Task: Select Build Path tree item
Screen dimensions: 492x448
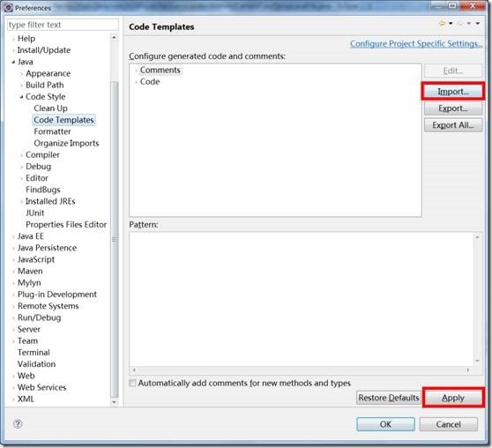Action: coord(45,85)
